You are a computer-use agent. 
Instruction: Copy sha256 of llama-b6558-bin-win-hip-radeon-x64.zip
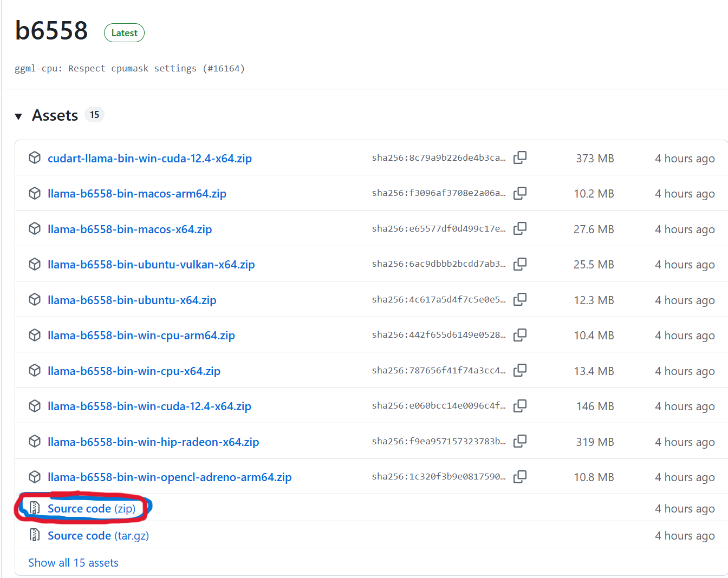(x=520, y=441)
